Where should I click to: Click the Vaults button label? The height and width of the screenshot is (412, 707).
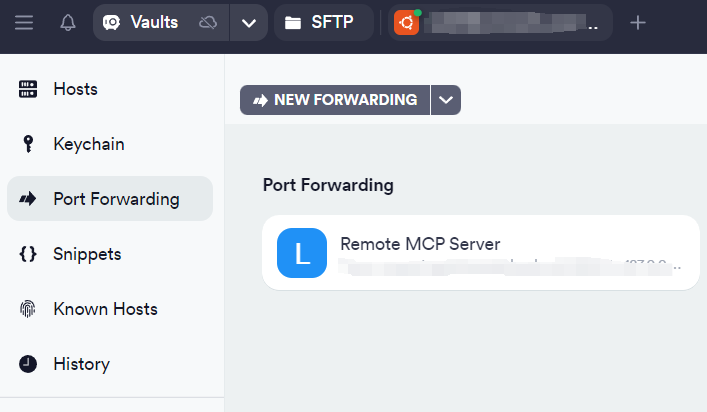point(154,22)
